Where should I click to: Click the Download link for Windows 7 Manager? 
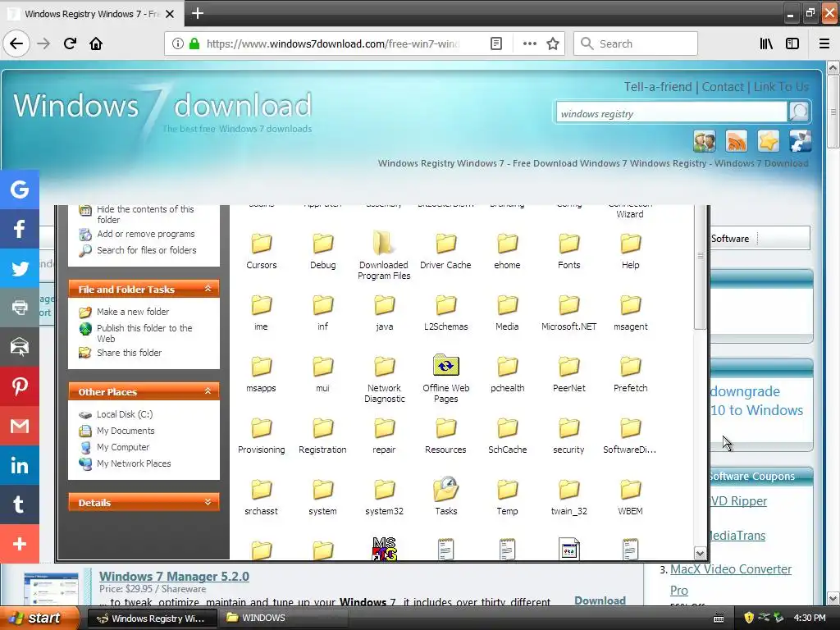pyautogui.click(x=600, y=600)
